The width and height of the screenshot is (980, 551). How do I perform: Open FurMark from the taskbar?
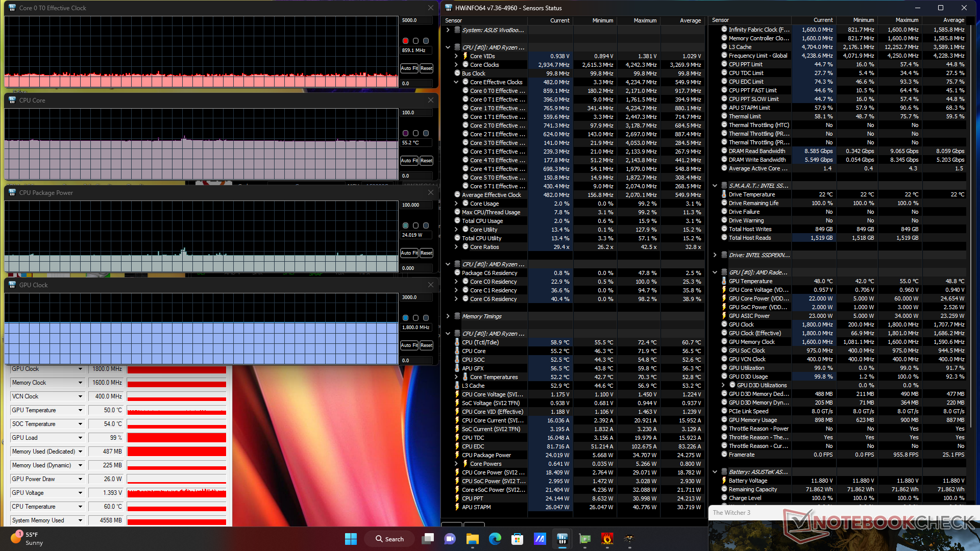pyautogui.click(x=607, y=539)
